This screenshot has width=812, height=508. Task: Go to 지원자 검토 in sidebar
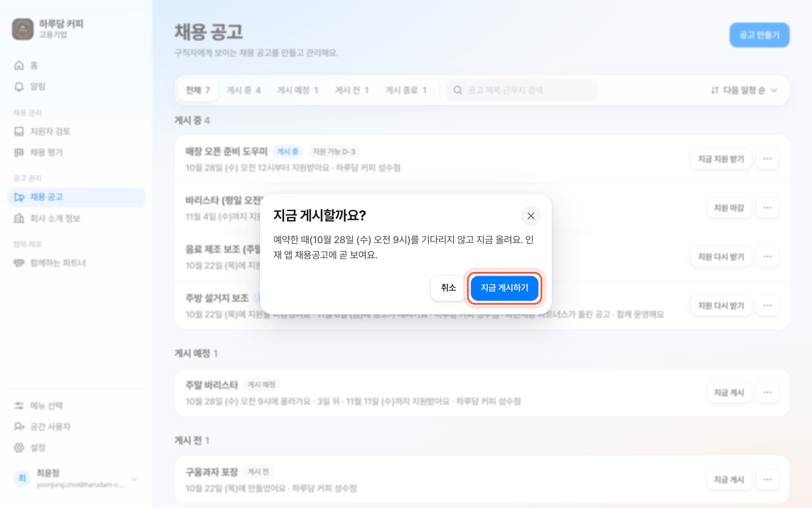(76, 131)
